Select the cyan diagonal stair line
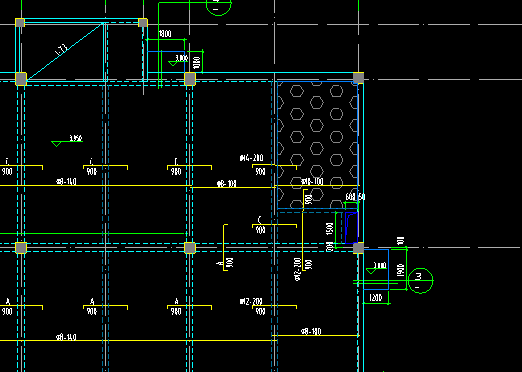Image resolution: width=522 pixels, height=372 pixels. (x=65, y=51)
